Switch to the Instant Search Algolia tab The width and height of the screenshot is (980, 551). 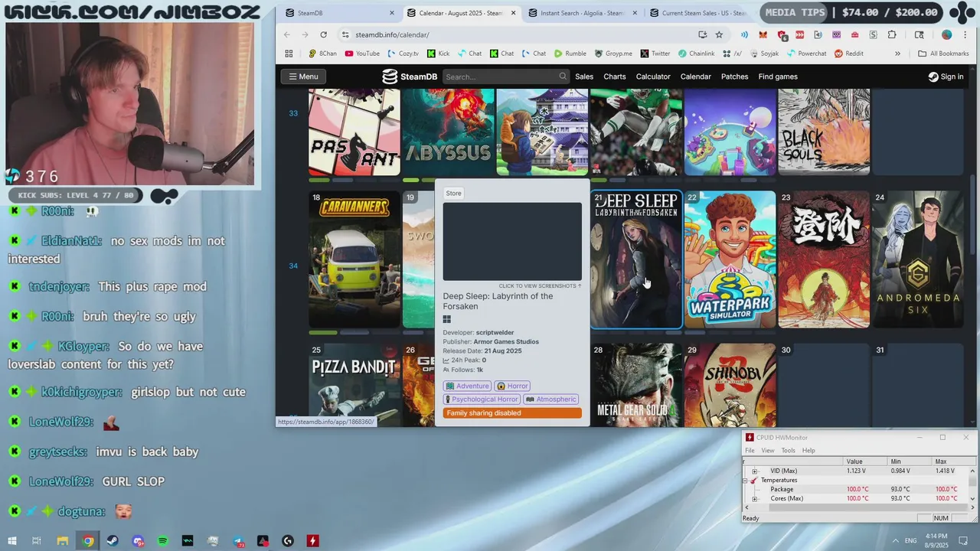point(582,13)
